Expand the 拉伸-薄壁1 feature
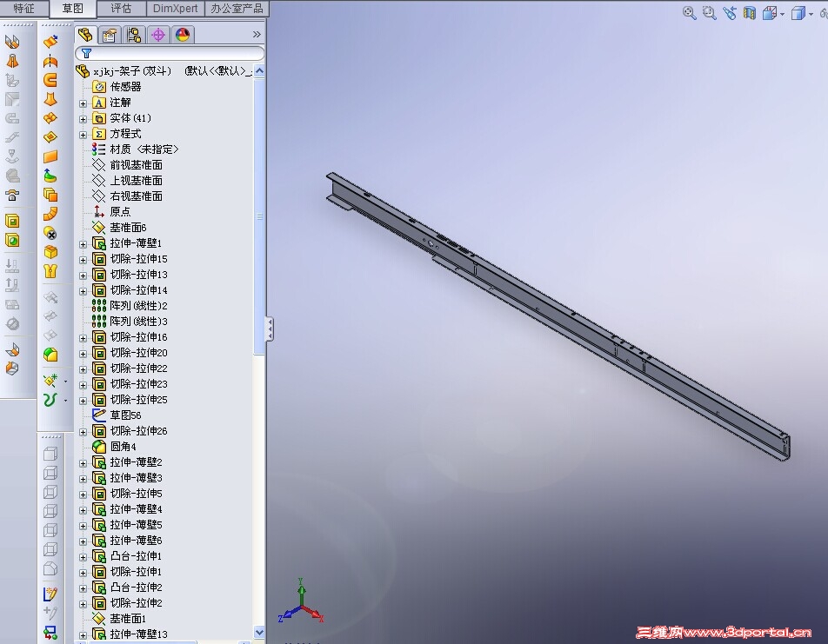This screenshot has width=828, height=644. point(83,244)
